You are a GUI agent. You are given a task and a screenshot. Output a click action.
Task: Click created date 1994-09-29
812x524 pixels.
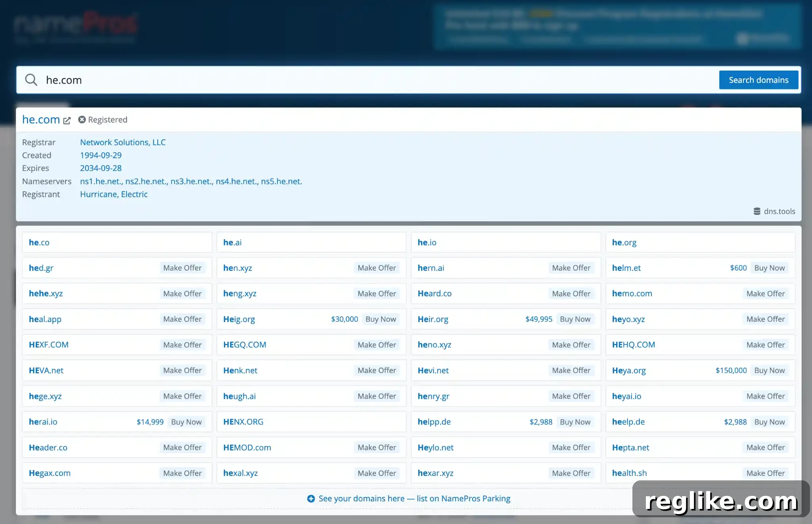coord(101,155)
